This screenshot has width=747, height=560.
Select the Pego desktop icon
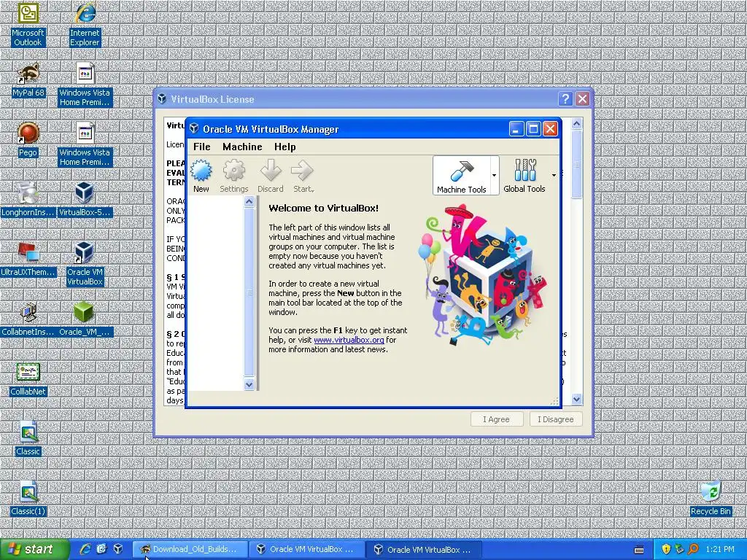(28, 139)
